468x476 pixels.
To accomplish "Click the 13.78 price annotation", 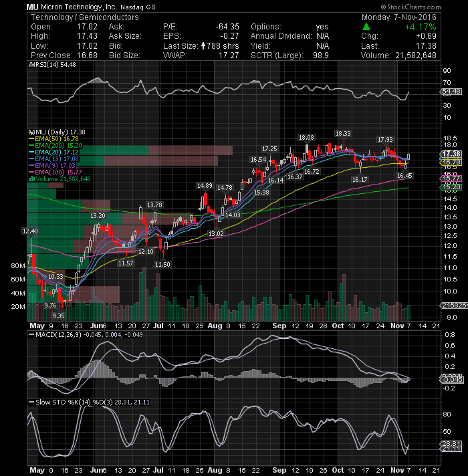I will [x=154, y=205].
